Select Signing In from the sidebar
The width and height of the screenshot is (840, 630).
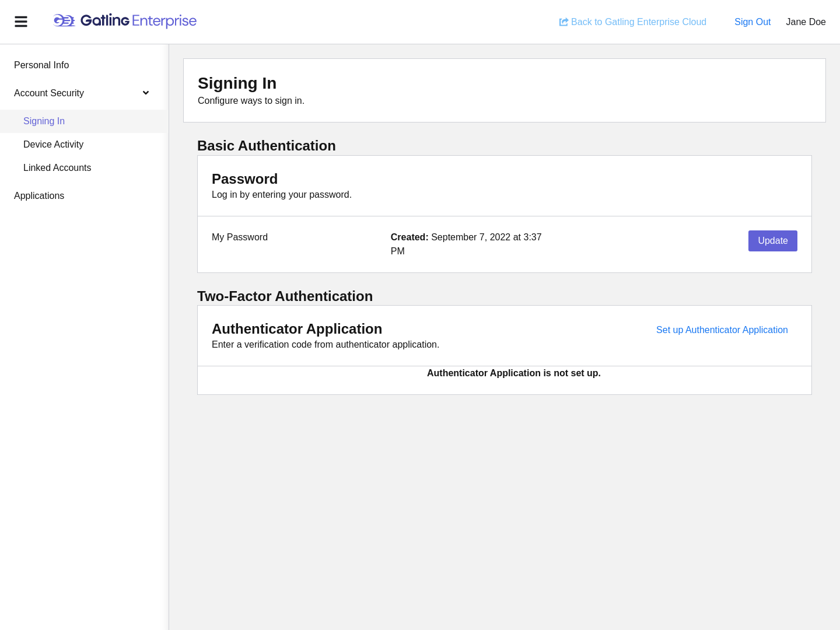(x=44, y=121)
